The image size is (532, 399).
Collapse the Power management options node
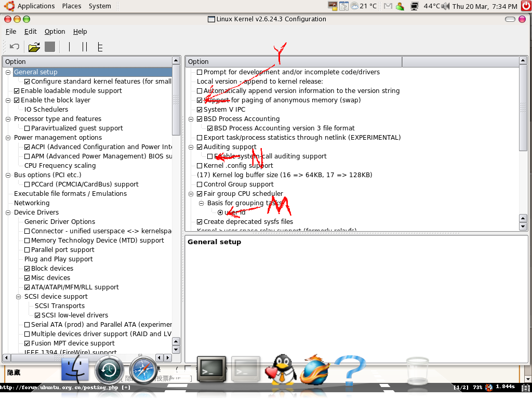(x=8, y=138)
